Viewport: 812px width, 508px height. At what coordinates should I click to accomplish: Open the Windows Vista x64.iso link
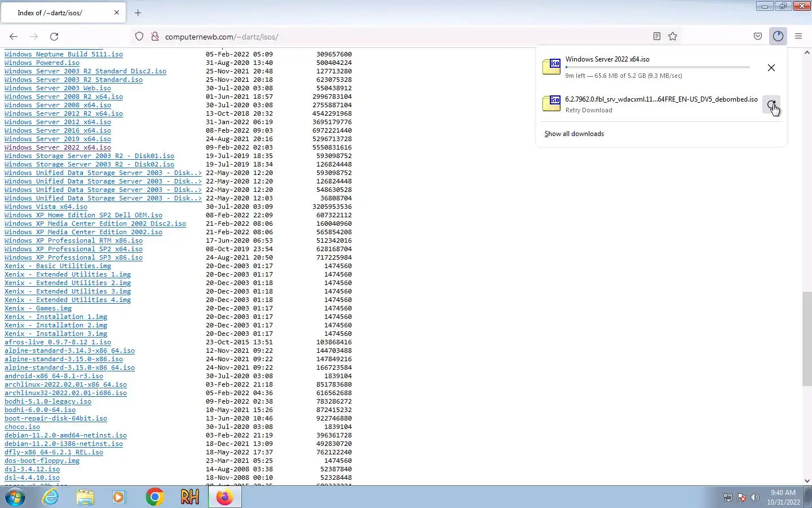click(46, 207)
